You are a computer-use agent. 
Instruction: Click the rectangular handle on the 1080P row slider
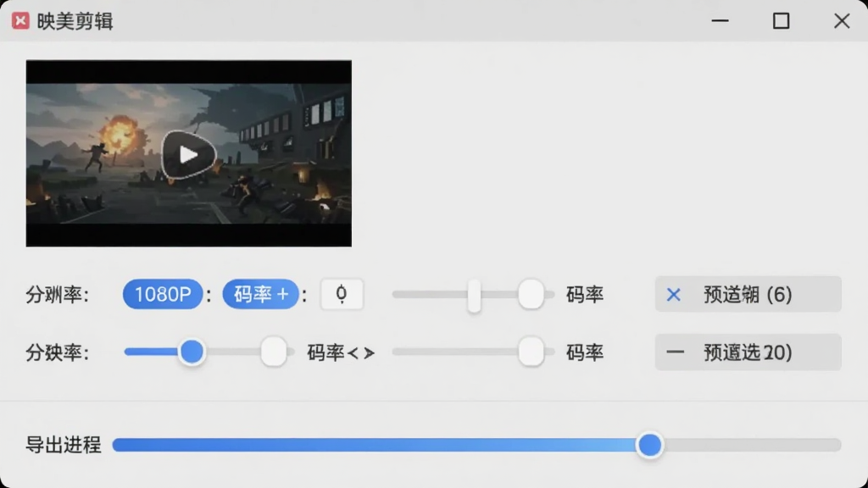tap(474, 295)
